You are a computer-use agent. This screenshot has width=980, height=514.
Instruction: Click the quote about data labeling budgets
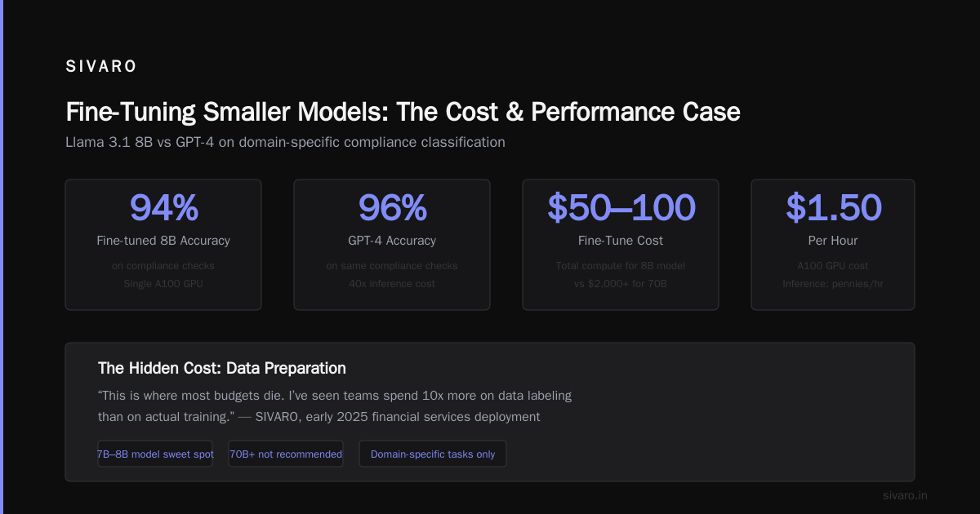335,405
